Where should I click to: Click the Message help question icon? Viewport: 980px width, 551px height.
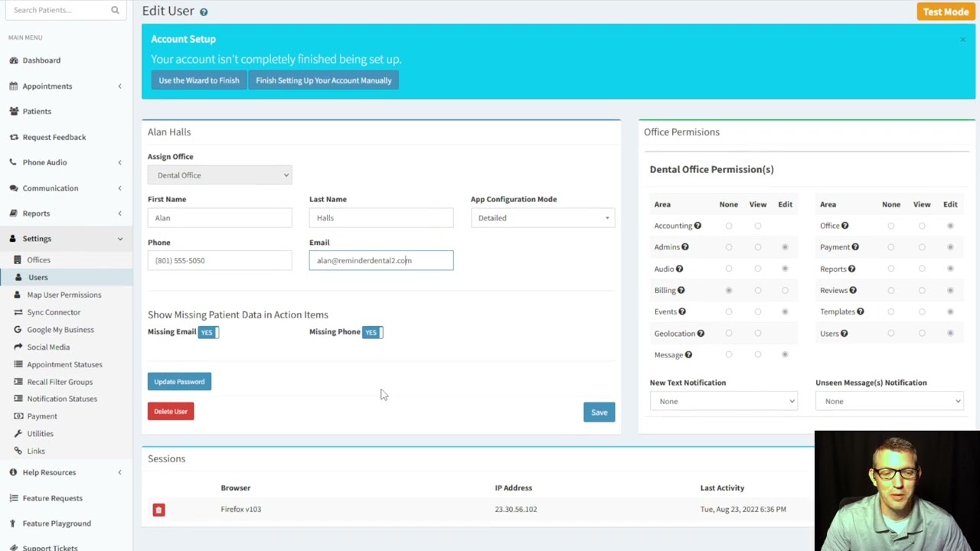[x=688, y=354]
